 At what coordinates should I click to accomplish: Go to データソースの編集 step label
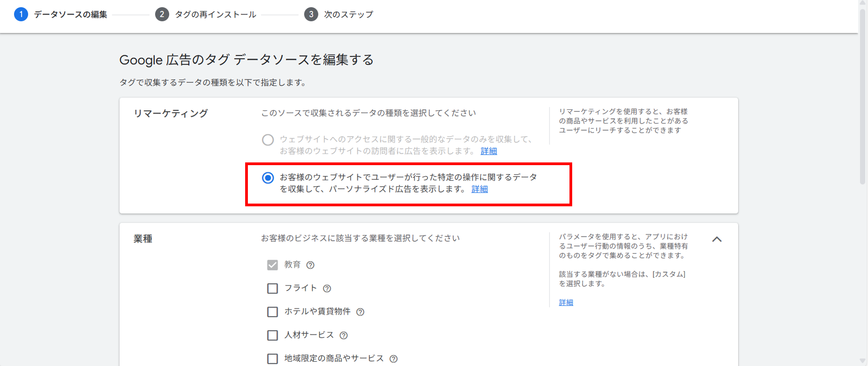(x=71, y=14)
